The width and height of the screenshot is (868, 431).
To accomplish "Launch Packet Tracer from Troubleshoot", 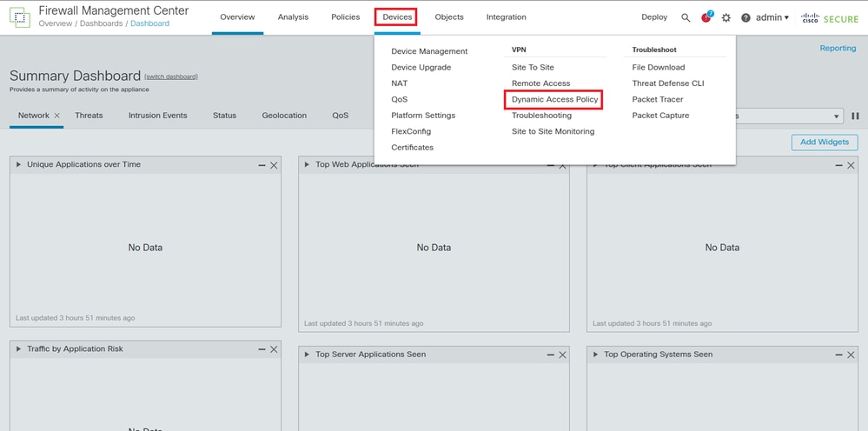I will tap(657, 100).
